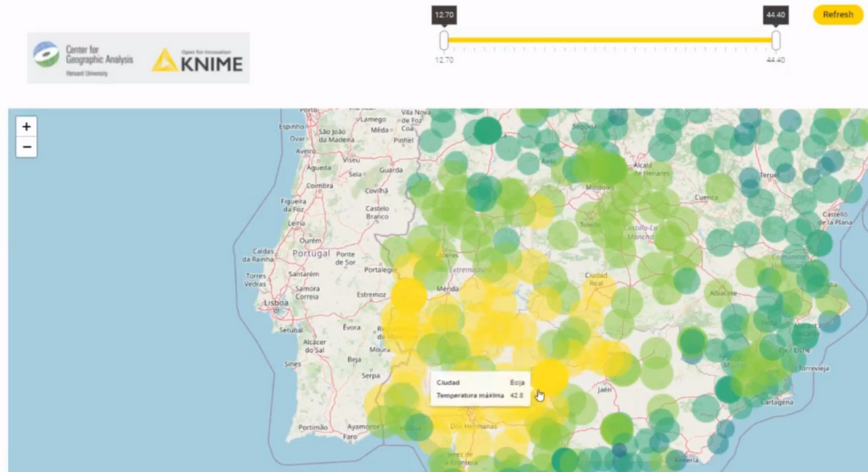The width and height of the screenshot is (868, 472).
Task: Click the 'Alcácer do Sal' map label
Action: pyautogui.click(x=315, y=346)
